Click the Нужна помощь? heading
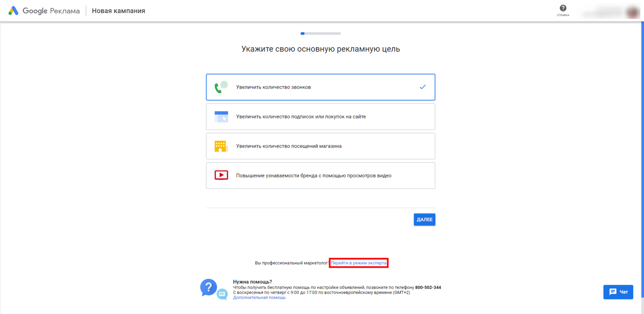The height and width of the screenshot is (314, 644). pos(252,282)
